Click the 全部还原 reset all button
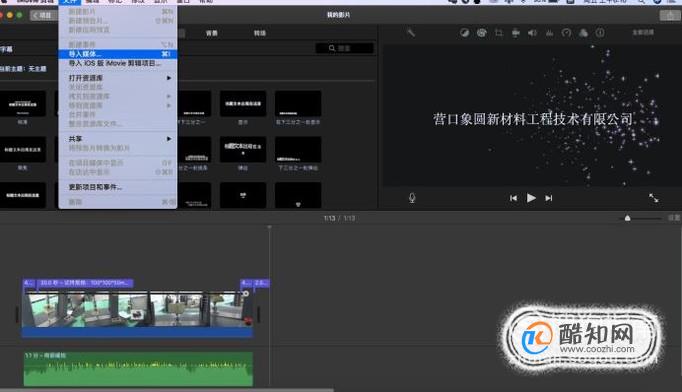 pyautogui.click(x=643, y=33)
